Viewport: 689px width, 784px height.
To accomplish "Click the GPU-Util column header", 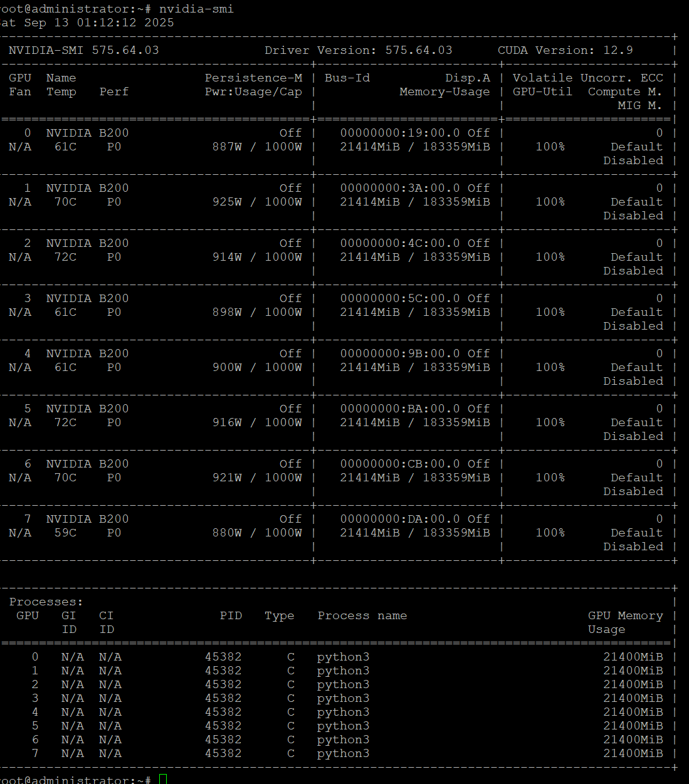I will click(x=542, y=91).
